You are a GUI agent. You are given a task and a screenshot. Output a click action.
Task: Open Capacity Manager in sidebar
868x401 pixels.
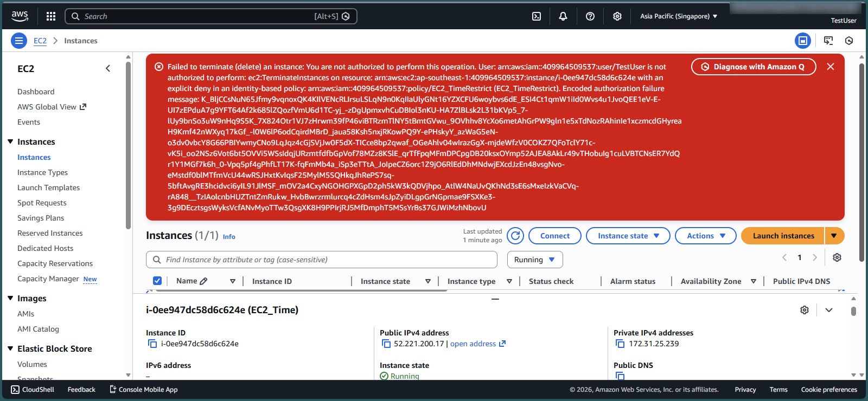(x=48, y=279)
